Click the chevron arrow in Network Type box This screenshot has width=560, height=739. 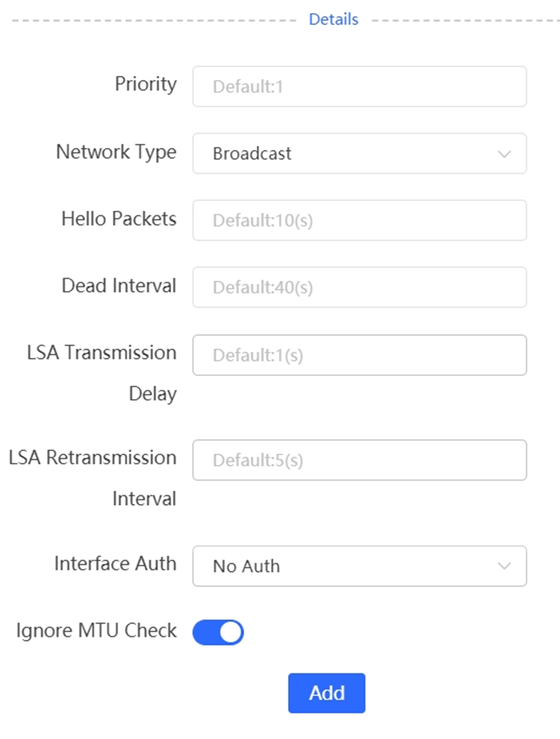click(x=504, y=154)
